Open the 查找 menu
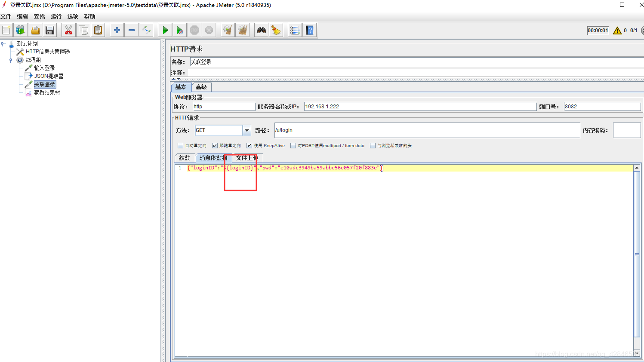This screenshot has width=644, height=362. tap(39, 16)
